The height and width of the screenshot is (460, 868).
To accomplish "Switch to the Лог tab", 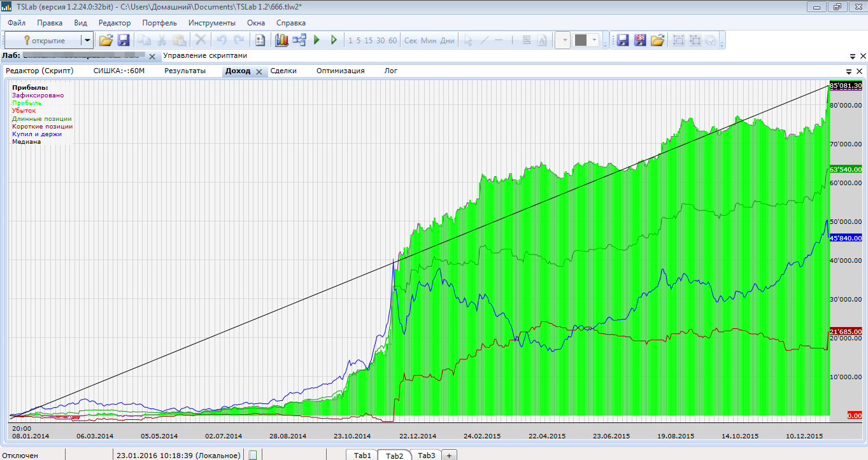I will [x=391, y=71].
